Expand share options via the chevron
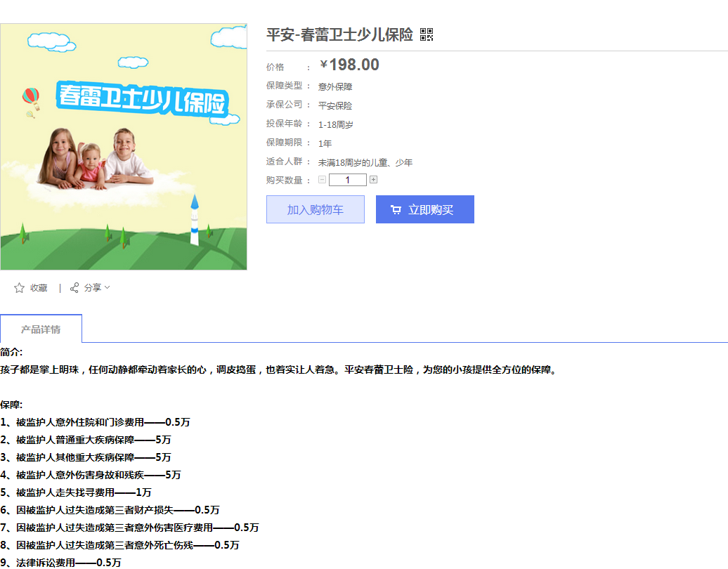 [108, 287]
